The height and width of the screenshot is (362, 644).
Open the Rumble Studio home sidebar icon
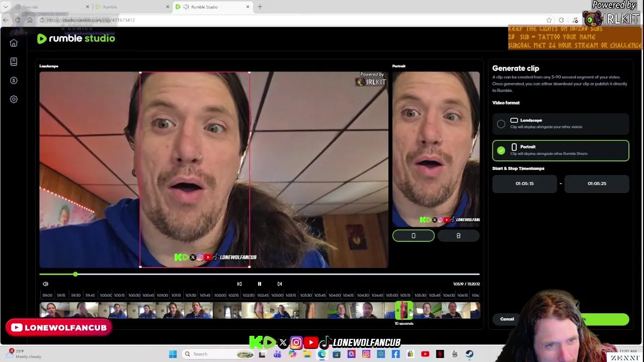pyautogui.click(x=14, y=43)
